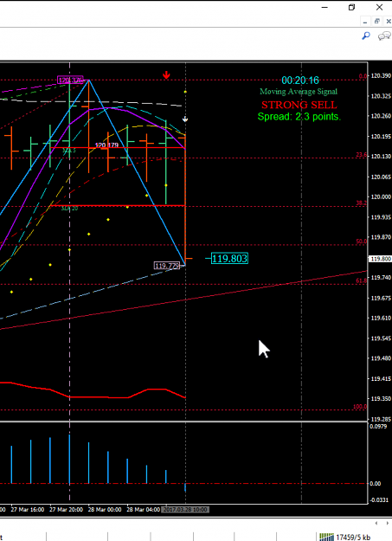Click the 61.8 Fibonacci level label

coord(362,280)
